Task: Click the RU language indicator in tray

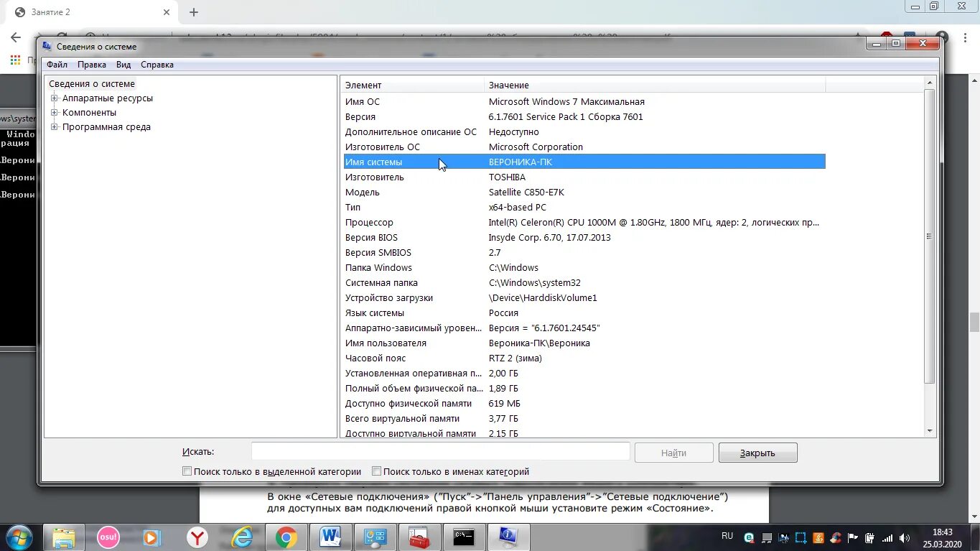Action: (x=727, y=536)
